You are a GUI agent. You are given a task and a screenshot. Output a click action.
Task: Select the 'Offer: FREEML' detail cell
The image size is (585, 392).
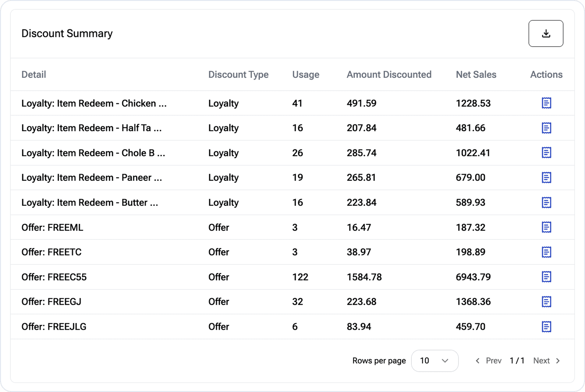[52, 228]
